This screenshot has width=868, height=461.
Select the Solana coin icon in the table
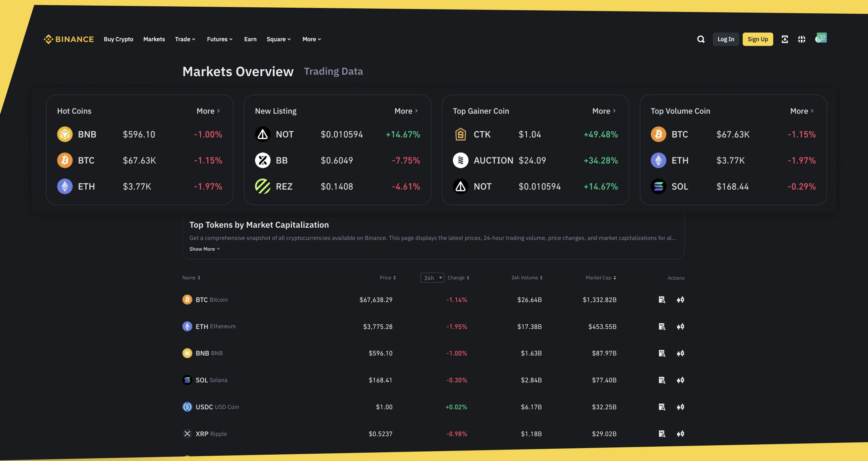(x=187, y=380)
